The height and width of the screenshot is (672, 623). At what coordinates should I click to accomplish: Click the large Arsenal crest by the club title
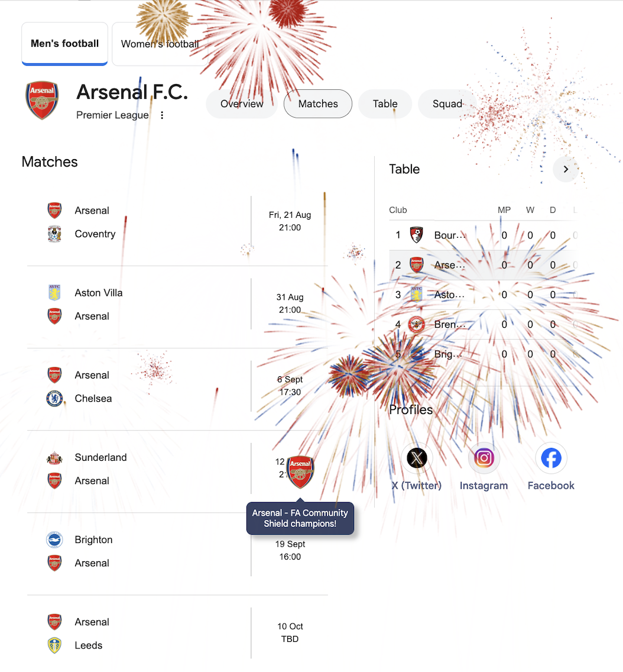pyautogui.click(x=41, y=101)
